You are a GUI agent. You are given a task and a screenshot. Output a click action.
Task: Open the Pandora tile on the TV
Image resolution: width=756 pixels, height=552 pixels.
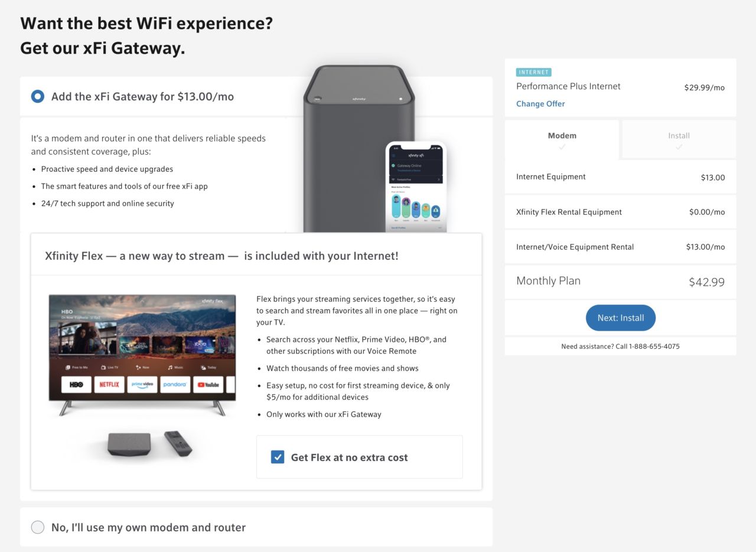tap(175, 384)
